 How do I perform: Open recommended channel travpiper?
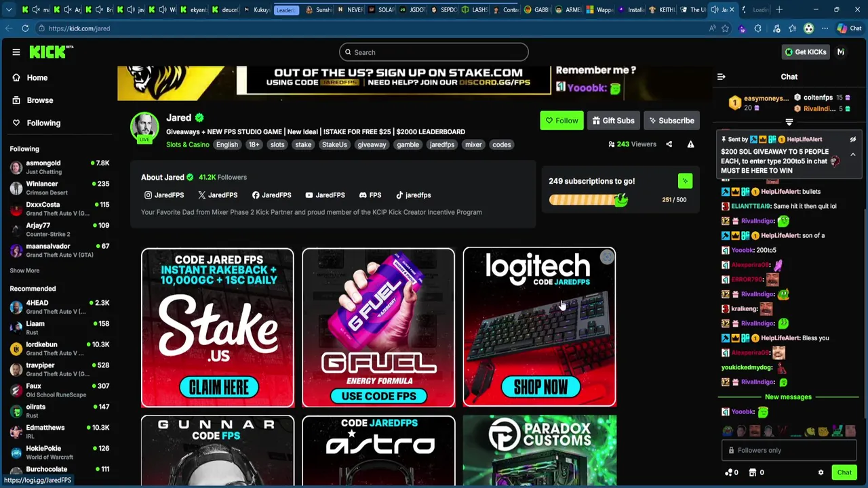point(60,369)
